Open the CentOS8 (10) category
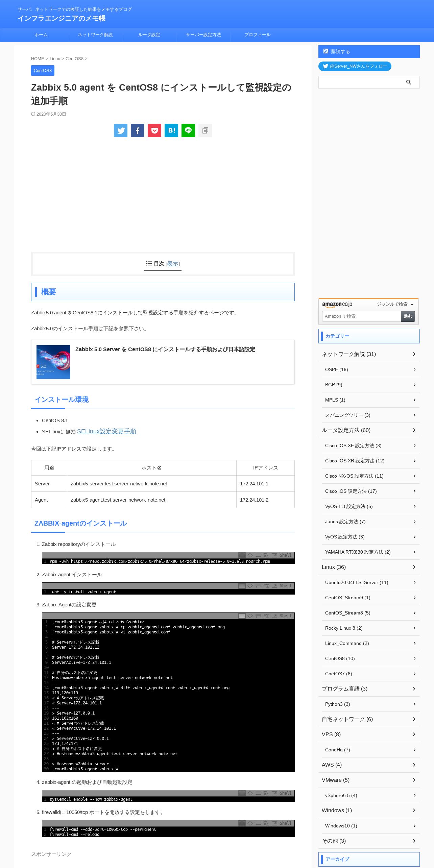 point(371,658)
